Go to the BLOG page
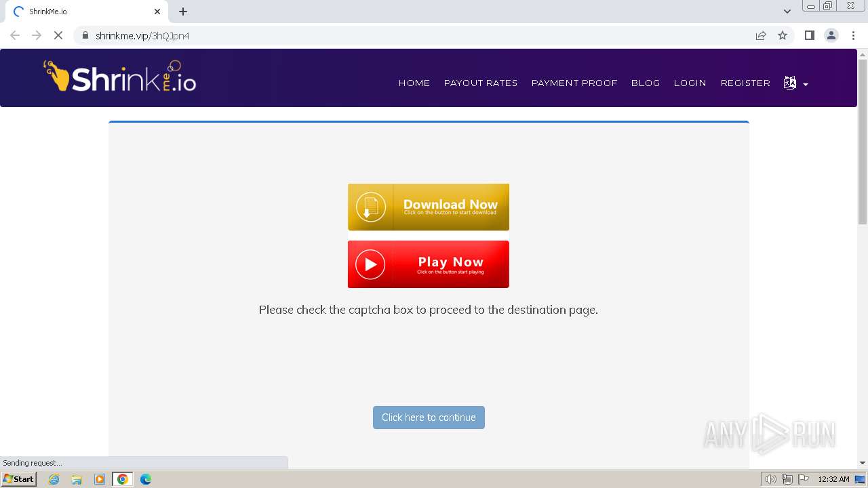This screenshot has width=868, height=488. pyautogui.click(x=646, y=83)
